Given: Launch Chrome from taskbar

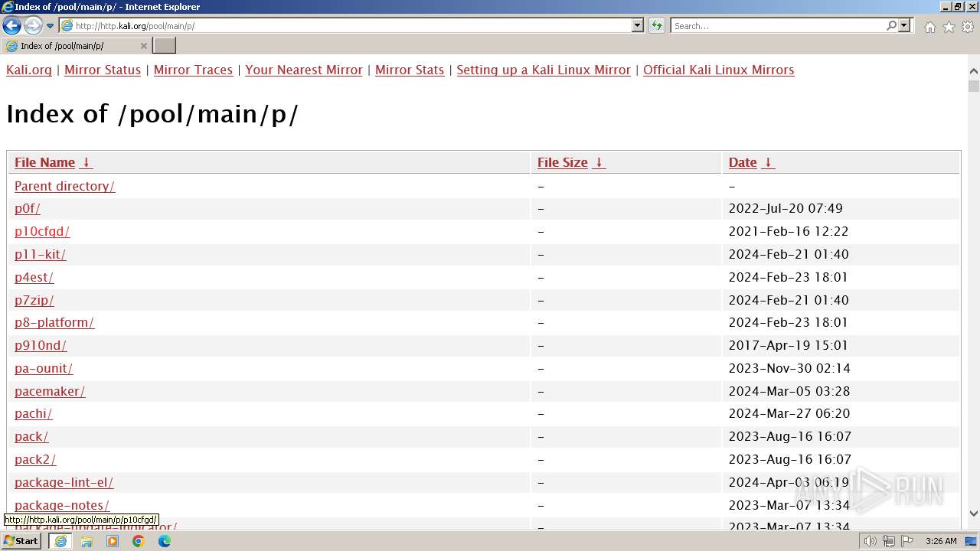Looking at the screenshot, I should pyautogui.click(x=139, y=541).
